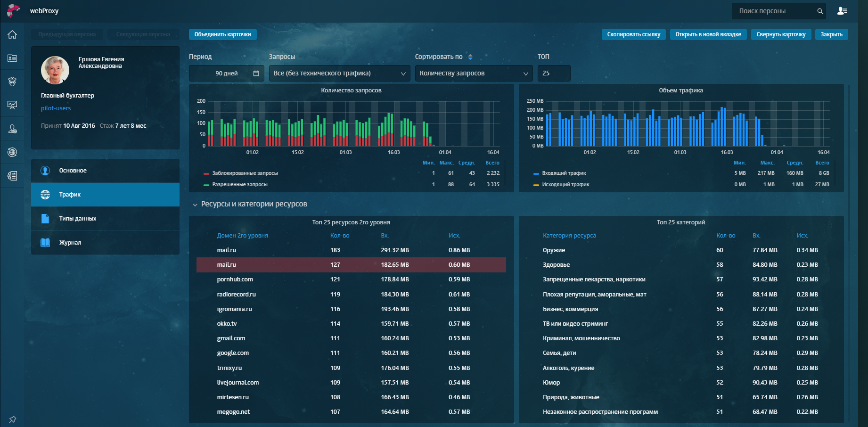This screenshot has width=868, height=427.
Task: Open the user account menu icon
Action: point(842,11)
